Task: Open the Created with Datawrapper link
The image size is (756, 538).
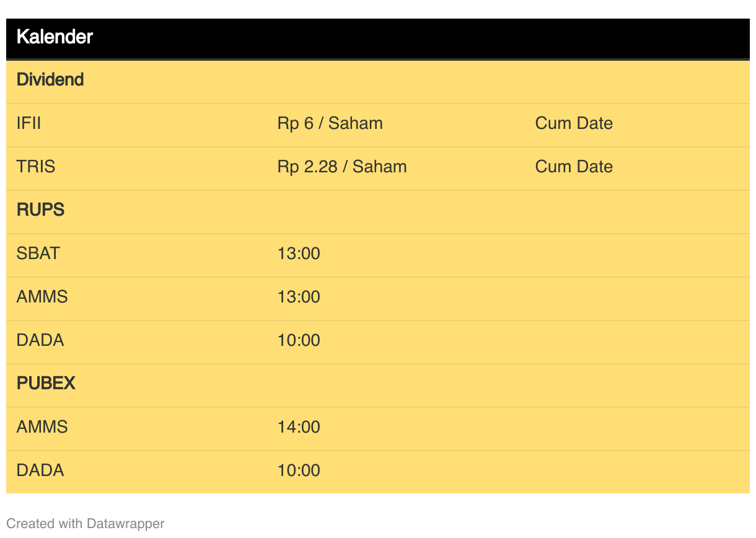Action: (86, 524)
